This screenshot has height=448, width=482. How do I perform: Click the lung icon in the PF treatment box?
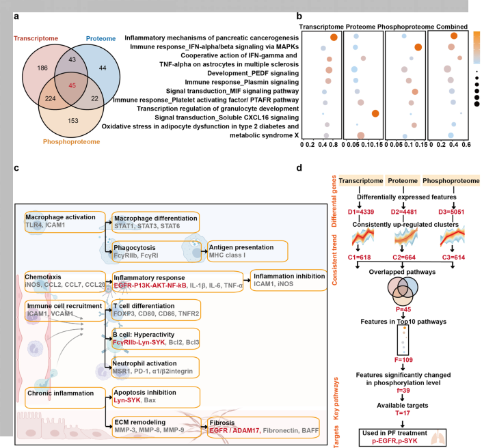(x=438, y=438)
